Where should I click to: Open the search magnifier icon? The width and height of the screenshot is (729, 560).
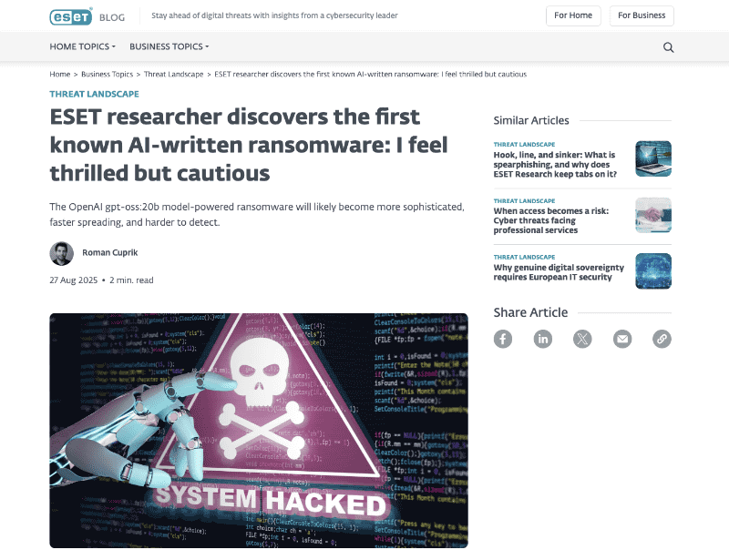[668, 47]
